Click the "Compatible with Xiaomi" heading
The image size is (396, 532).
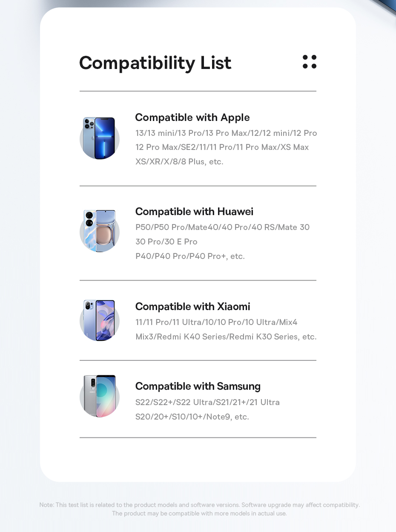(x=192, y=307)
